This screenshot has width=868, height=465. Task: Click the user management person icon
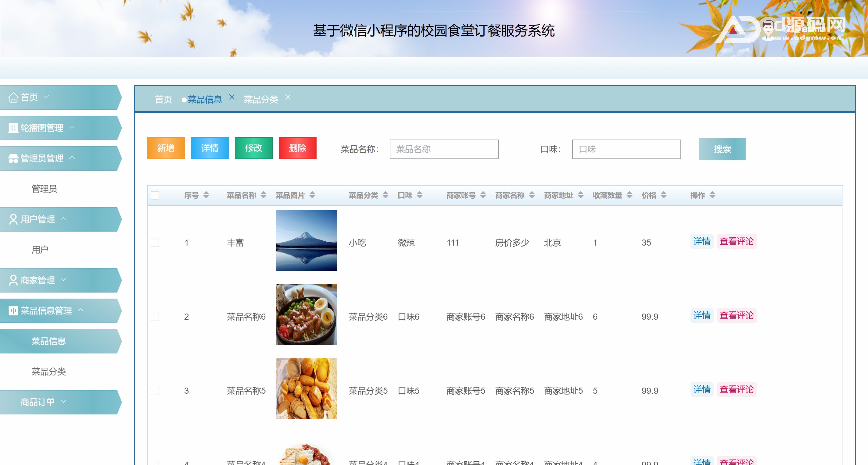click(x=13, y=219)
